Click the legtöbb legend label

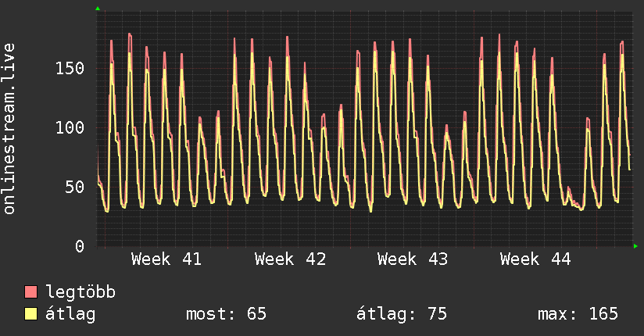pos(80,292)
